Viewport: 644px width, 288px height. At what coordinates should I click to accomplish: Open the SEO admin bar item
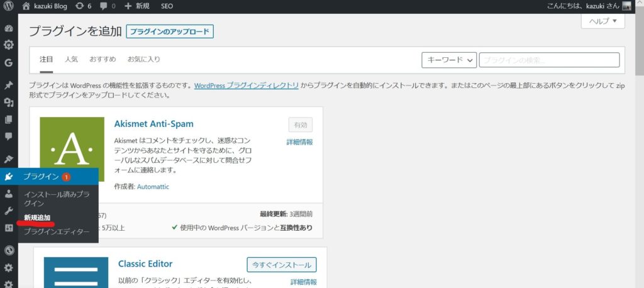click(x=167, y=6)
